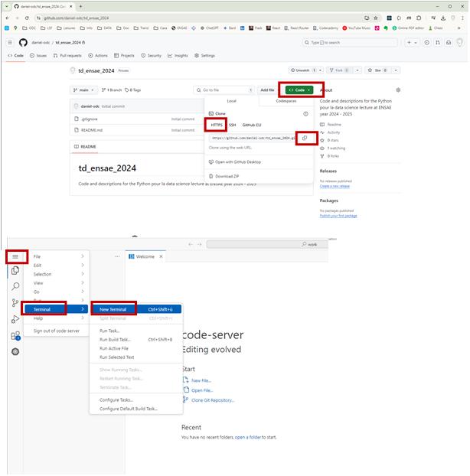Choose New Terminal from Terminal submenu

click(136, 309)
